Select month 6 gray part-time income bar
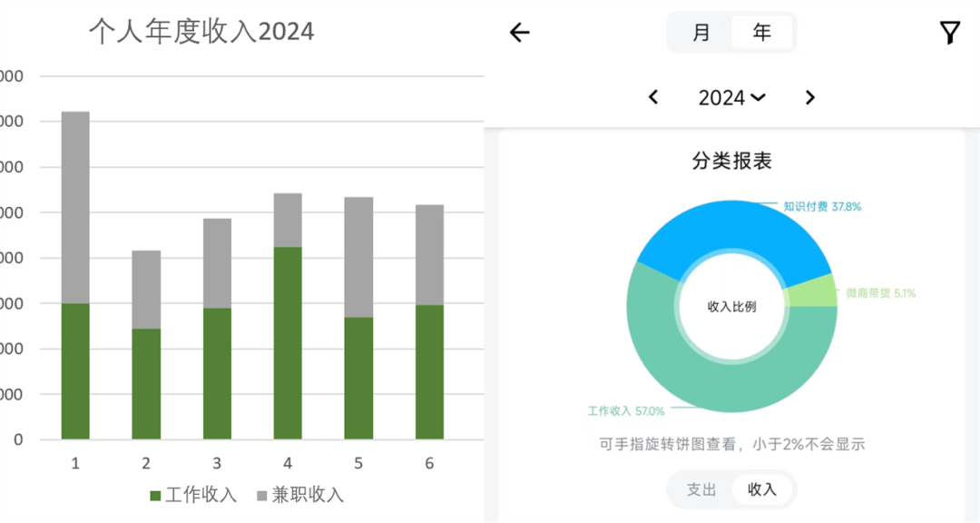 [x=429, y=255]
